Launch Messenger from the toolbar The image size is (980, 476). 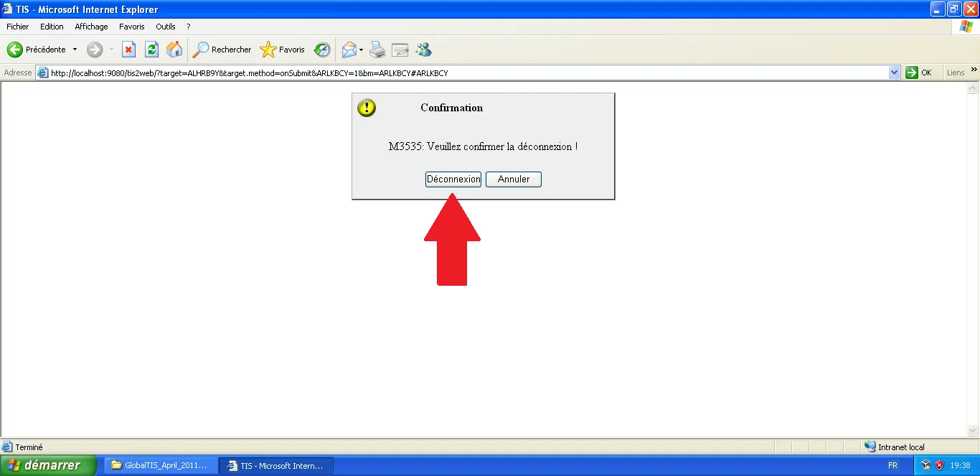[423, 49]
